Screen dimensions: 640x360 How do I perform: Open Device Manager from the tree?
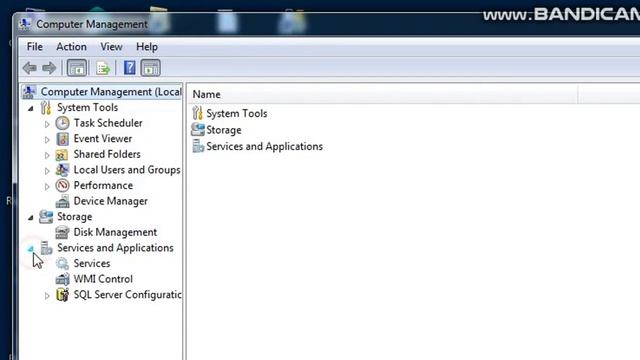tap(111, 201)
